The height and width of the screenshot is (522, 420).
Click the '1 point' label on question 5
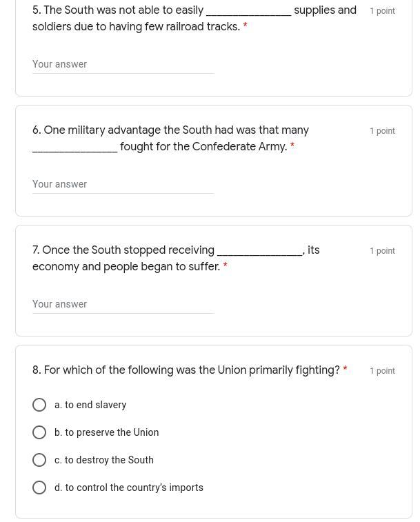(x=382, y=11)
